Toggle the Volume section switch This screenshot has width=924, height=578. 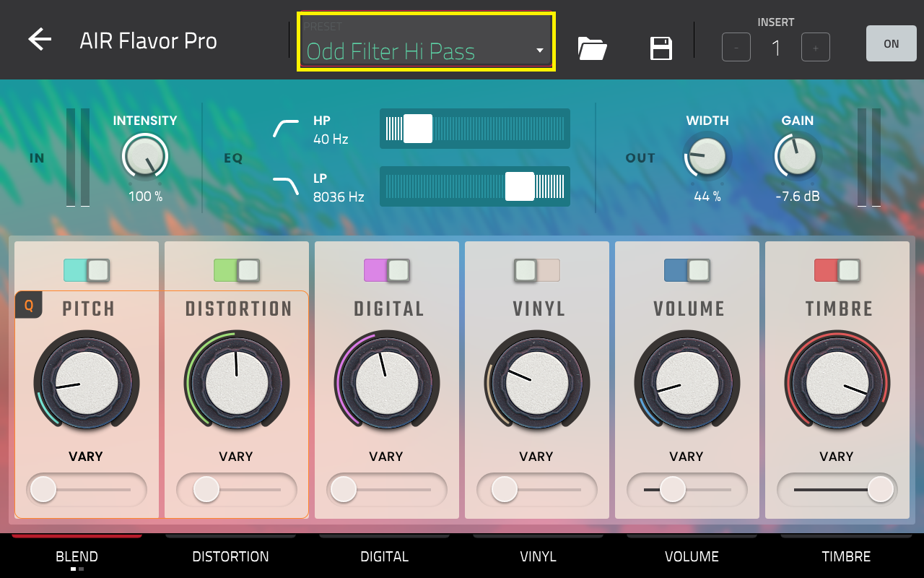point(687,270)
